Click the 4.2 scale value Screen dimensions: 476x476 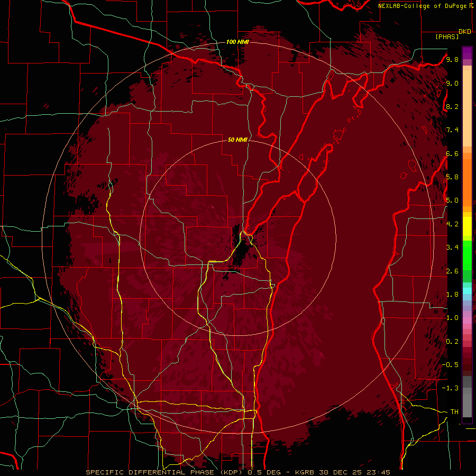click(x=452, y=224)
